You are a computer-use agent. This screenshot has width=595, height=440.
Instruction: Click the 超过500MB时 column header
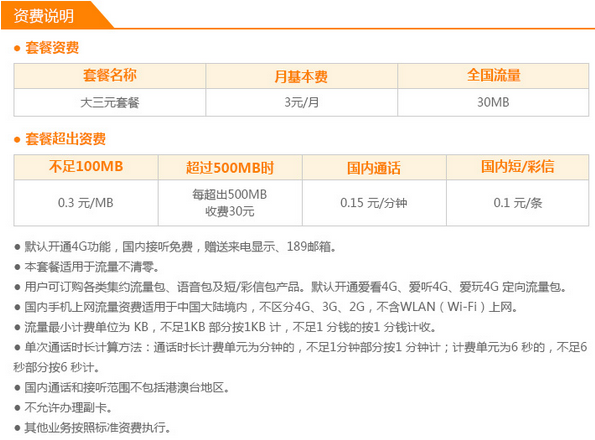230,167
